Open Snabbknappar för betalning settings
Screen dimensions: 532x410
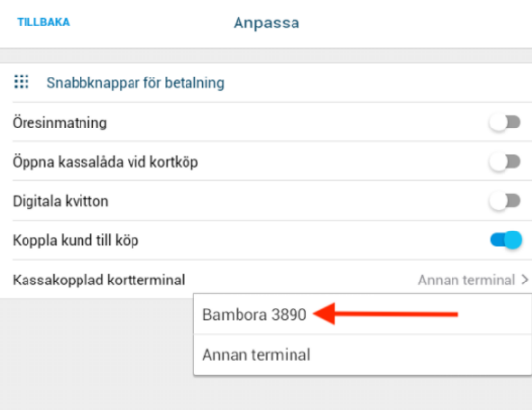click(135, 82)
